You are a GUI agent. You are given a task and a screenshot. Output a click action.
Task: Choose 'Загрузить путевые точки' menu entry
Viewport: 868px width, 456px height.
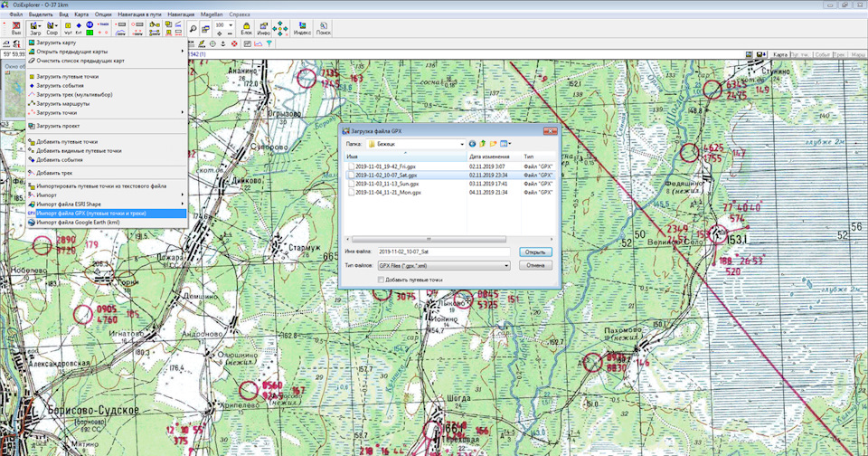(x=67, y=76)
